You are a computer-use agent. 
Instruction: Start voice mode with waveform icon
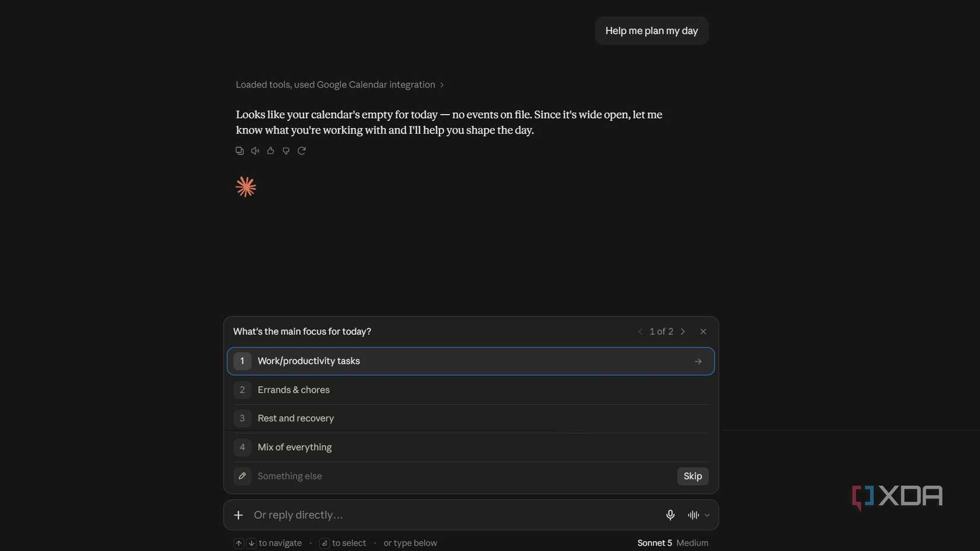[693, 515]
